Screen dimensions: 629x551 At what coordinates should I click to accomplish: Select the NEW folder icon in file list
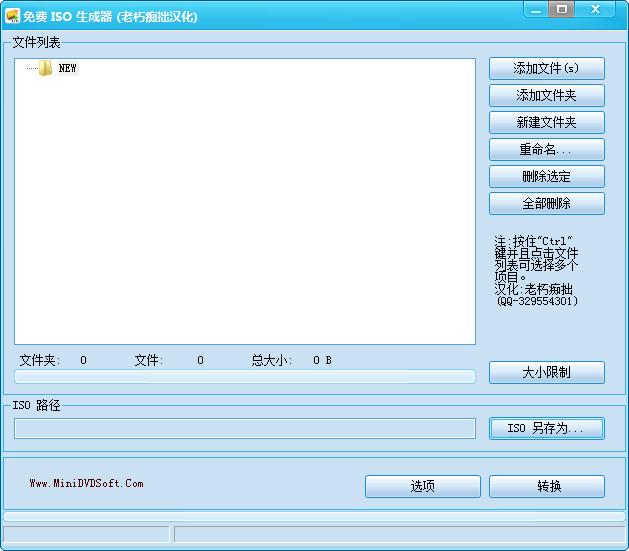tap(45, 69)
